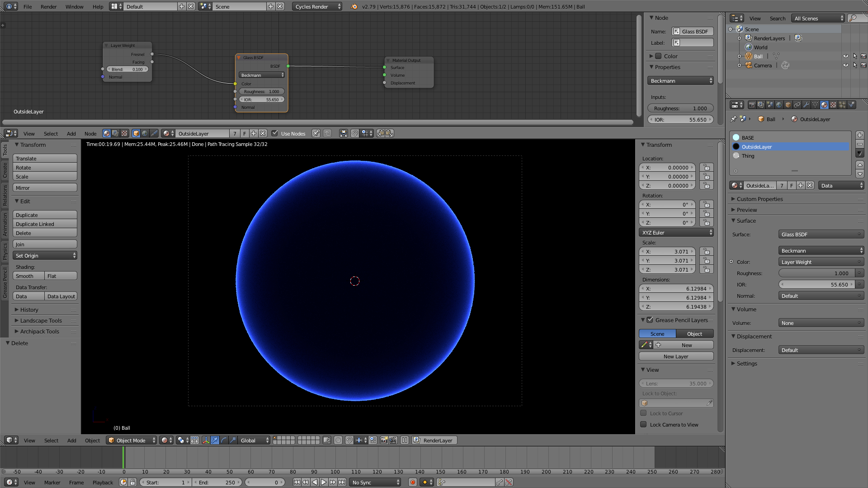The image size is (868, 488).
Task: Click the Data Layout button
Action: 61,296
